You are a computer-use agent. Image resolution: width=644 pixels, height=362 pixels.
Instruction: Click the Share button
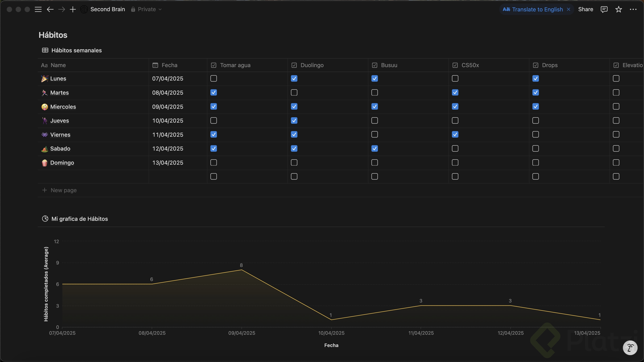(585, 9)
